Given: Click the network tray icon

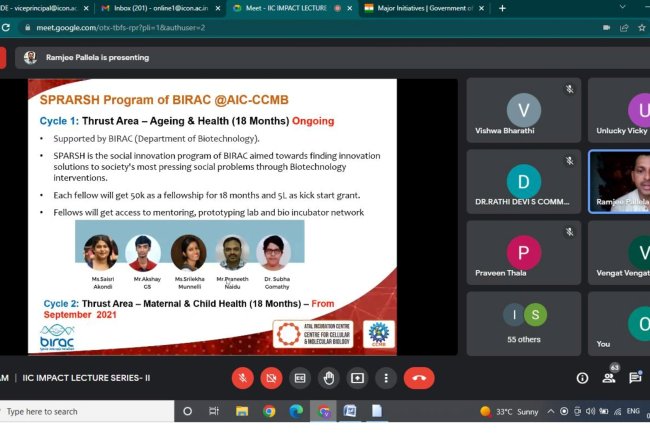Looking at the screenshot, I should tap(618, 411).
